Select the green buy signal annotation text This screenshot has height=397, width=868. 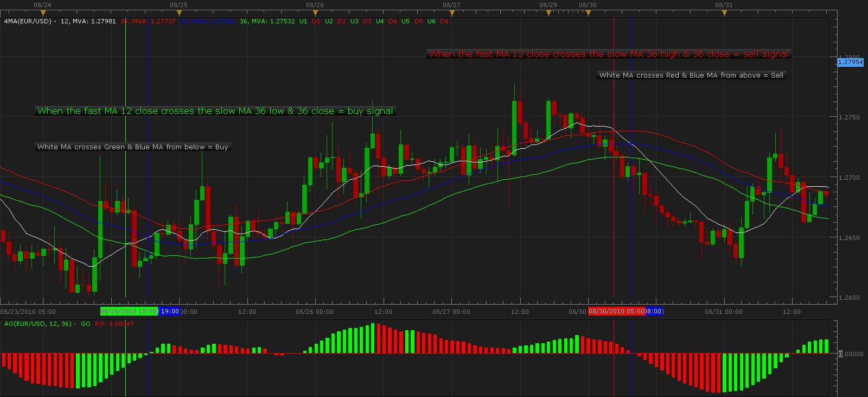point(215,111)
